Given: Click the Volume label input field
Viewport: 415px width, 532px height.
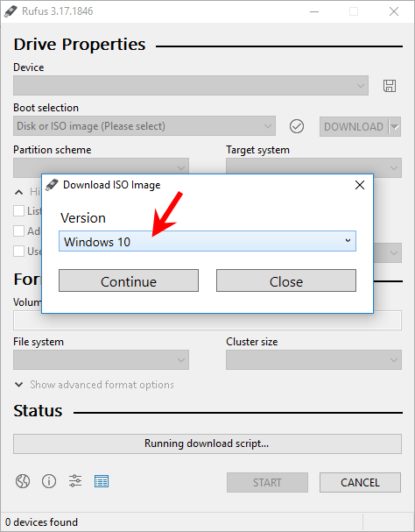Looking at the screenshot, I should coord(207,321).
